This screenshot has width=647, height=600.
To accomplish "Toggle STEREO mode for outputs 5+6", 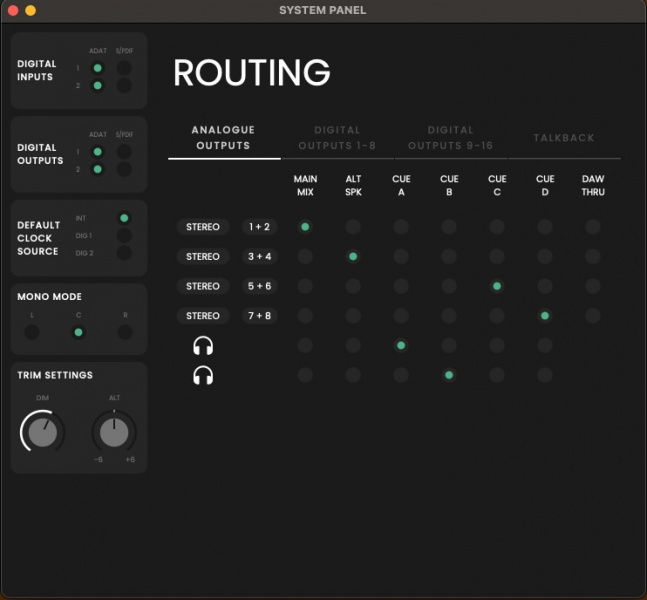I will [203, 286].
